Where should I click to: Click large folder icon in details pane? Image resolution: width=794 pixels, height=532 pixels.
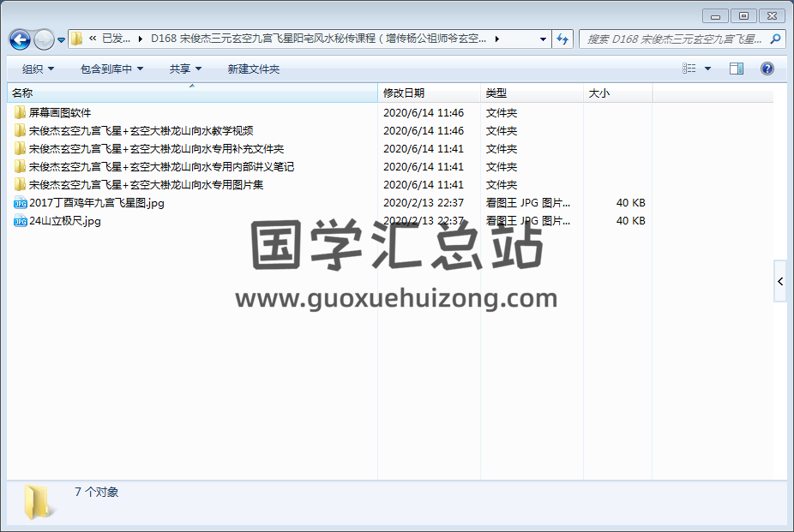click(39, 502)
